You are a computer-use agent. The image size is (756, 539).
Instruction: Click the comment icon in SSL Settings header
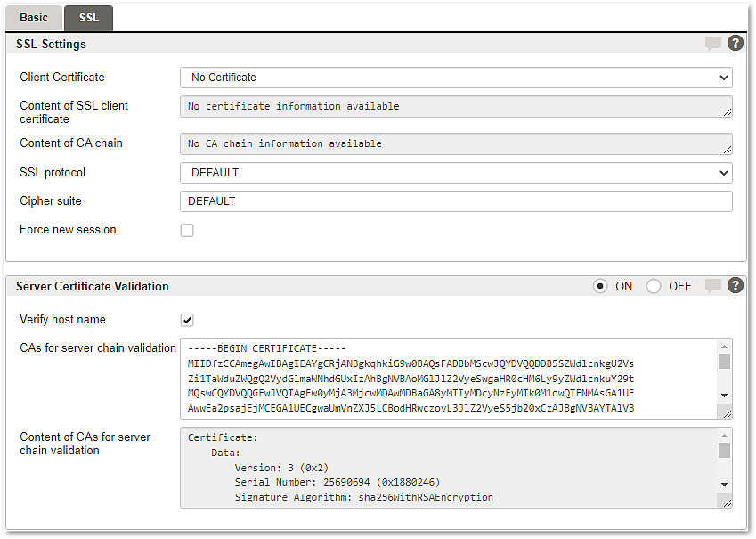[x=712, y=44]
